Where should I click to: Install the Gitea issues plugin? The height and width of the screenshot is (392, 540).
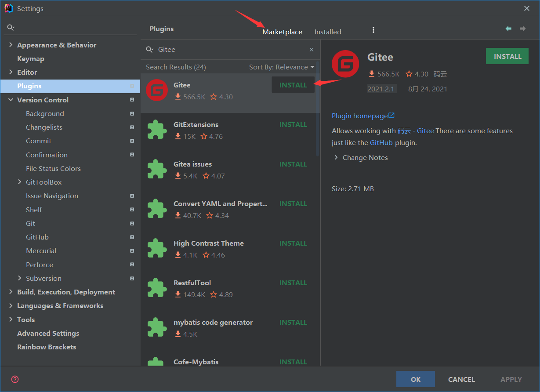tap(293, 164)
